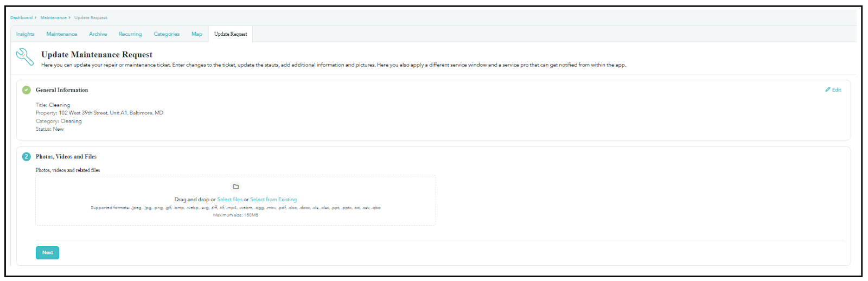Select the Categories tab
Viewport: 868px width, 281px height.
[x=167, y=34]
